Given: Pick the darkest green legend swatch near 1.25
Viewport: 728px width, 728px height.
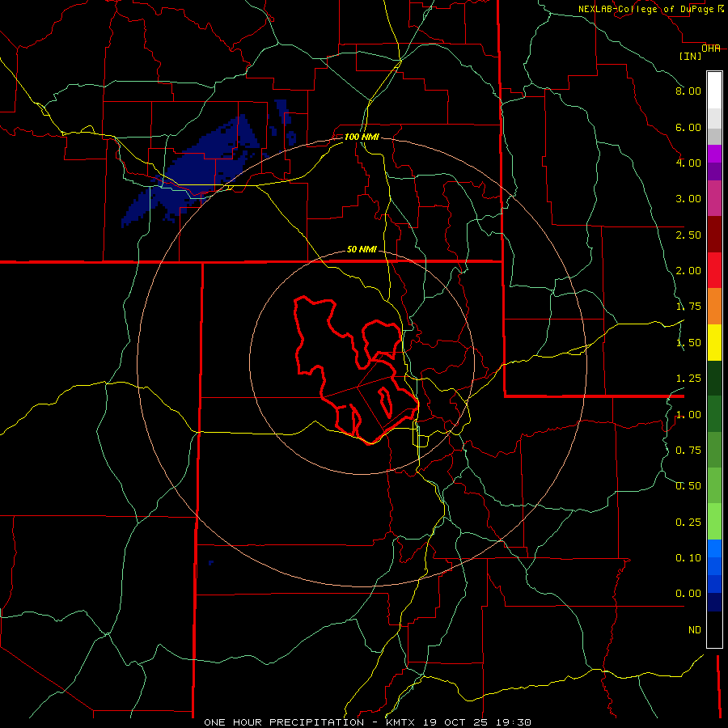Looking at the screenshot, I should point(714,378).
